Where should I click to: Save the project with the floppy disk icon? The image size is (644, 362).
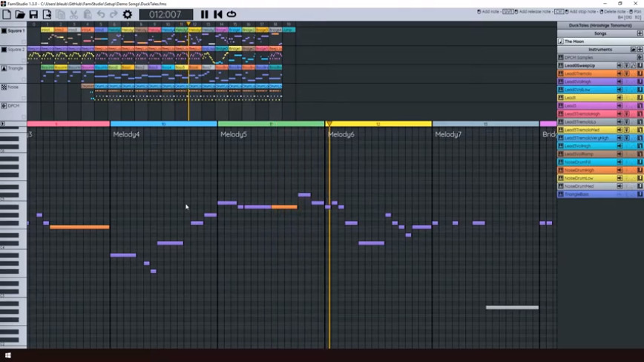coord(33,14)
